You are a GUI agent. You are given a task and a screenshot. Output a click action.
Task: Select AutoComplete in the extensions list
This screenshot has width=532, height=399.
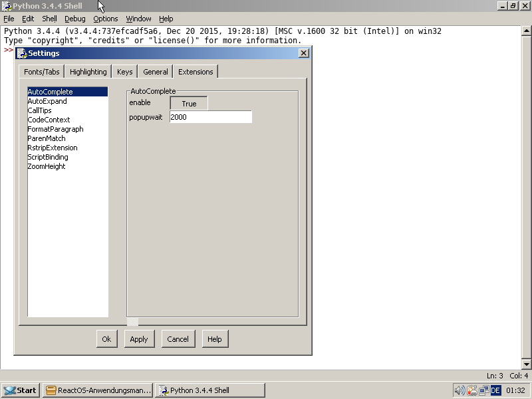click(68, 92)
